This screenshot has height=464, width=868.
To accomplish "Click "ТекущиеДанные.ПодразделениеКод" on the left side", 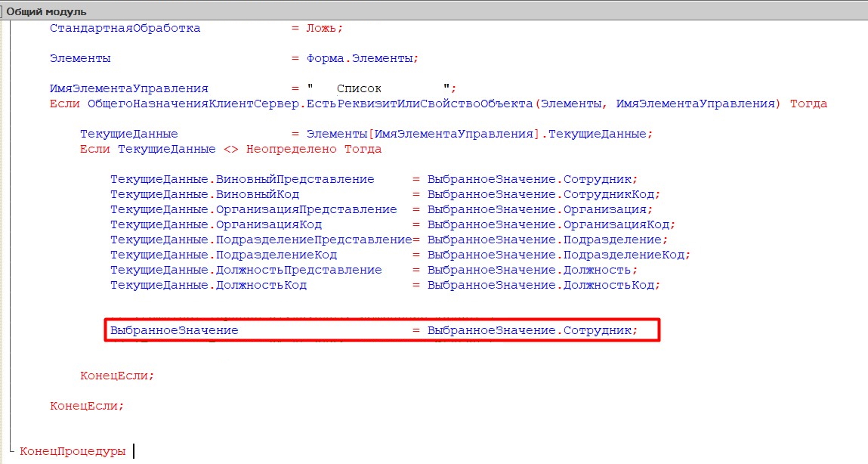I will coord(224,255).
